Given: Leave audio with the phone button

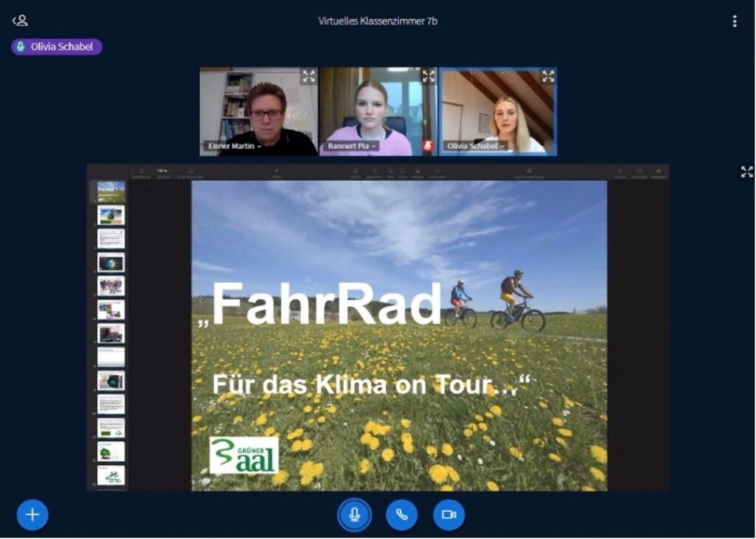Looking at the screenshot, I should click(402, 515).
